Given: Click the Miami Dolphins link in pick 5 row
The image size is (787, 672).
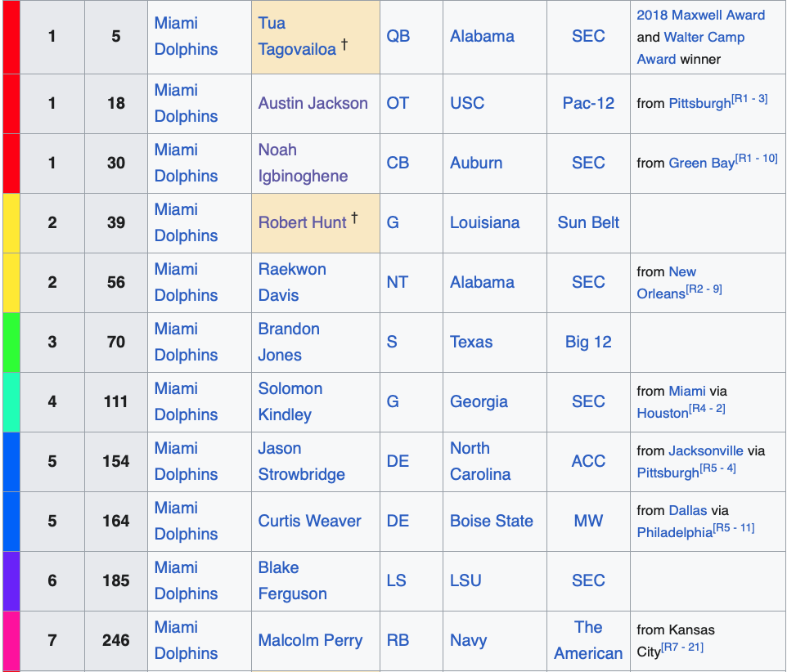Looking at the screenshot, I should tap(186, 36).
